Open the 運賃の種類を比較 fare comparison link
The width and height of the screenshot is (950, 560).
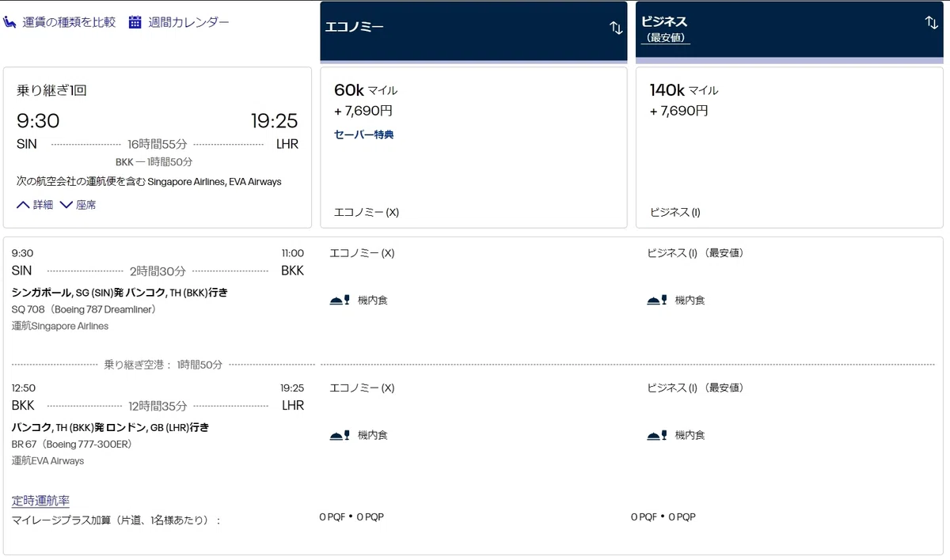[69, 22]
